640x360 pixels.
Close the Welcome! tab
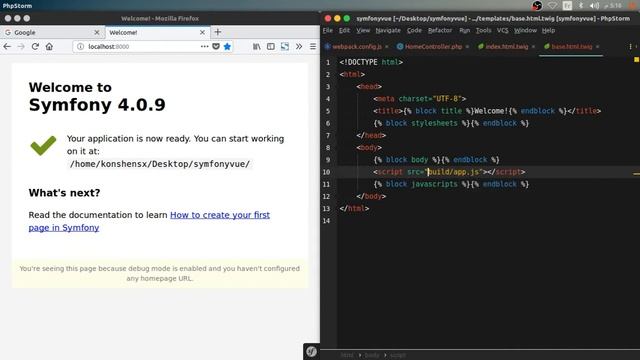(202, 32)
